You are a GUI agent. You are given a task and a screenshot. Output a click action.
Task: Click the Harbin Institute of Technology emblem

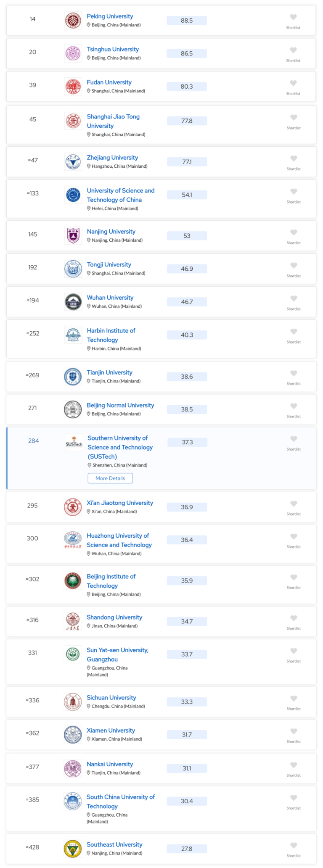coord(72,335)
